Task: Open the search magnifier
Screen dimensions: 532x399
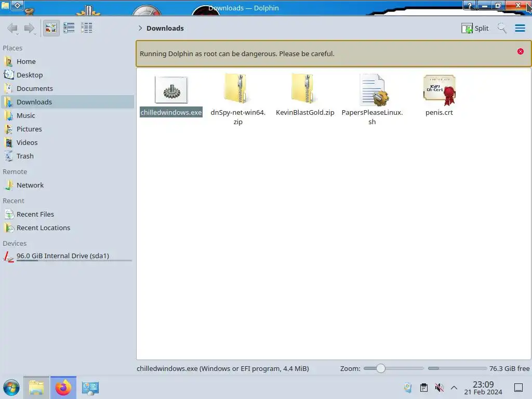Action: pyautogui.click(x=502, y=28)
